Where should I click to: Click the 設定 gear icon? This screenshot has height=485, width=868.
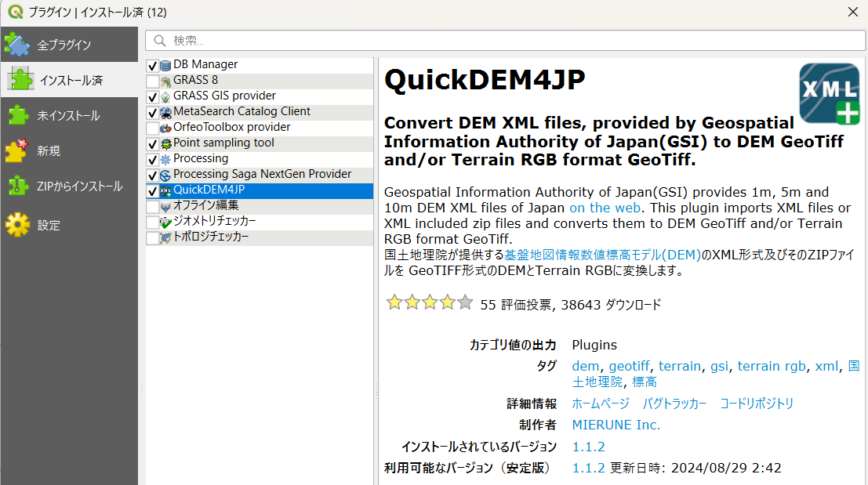click(x=18, y=225)
